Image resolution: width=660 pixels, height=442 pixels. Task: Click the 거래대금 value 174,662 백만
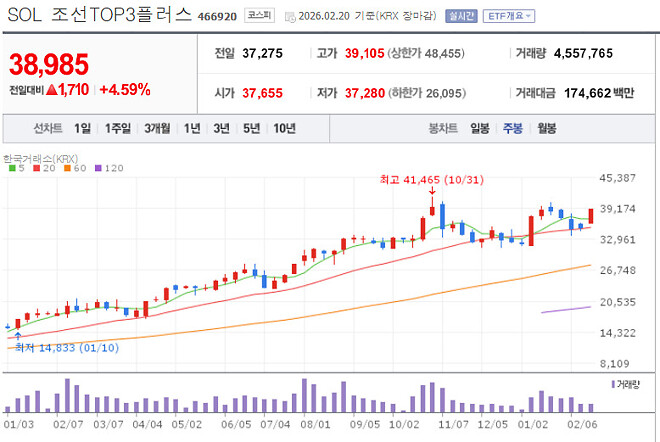click(599, 93)
